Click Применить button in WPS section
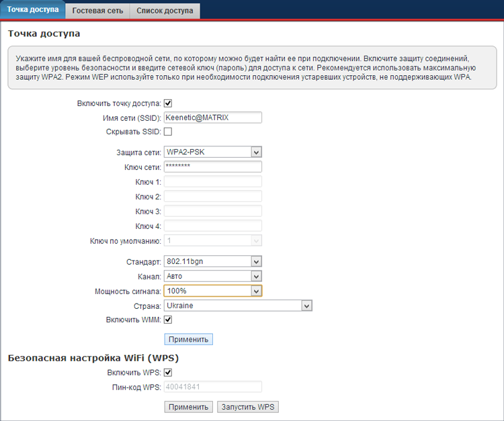The image size is (504, 421). (189, 407)
